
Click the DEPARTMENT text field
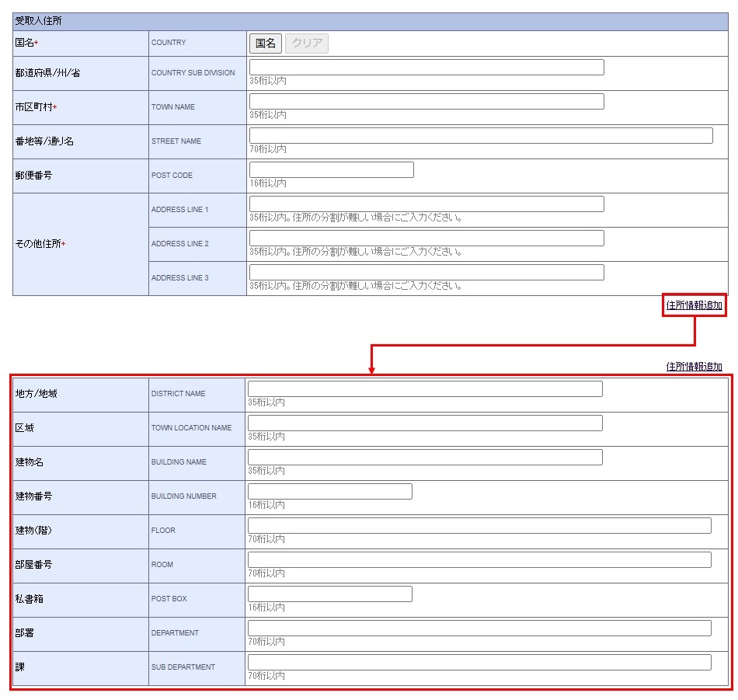coord(479,629)
